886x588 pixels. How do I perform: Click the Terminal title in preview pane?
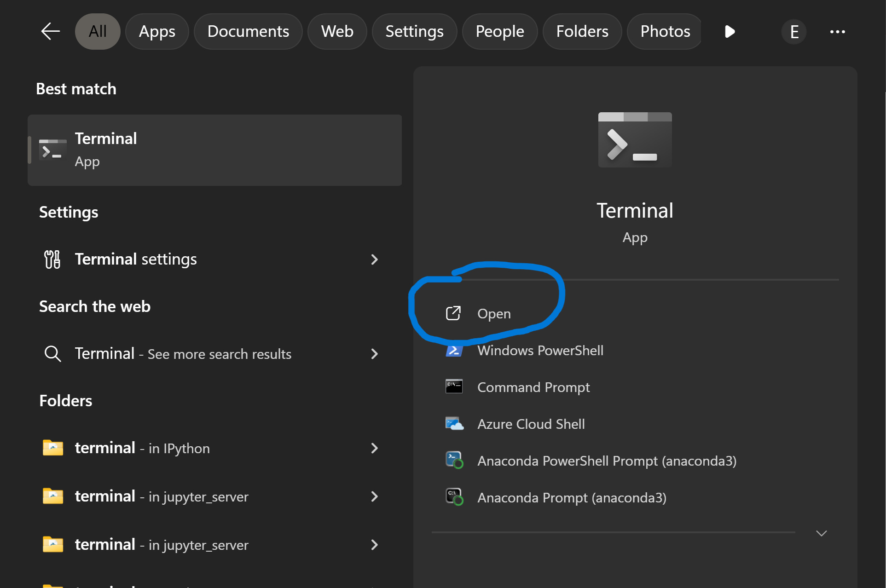tap(635, 211)
